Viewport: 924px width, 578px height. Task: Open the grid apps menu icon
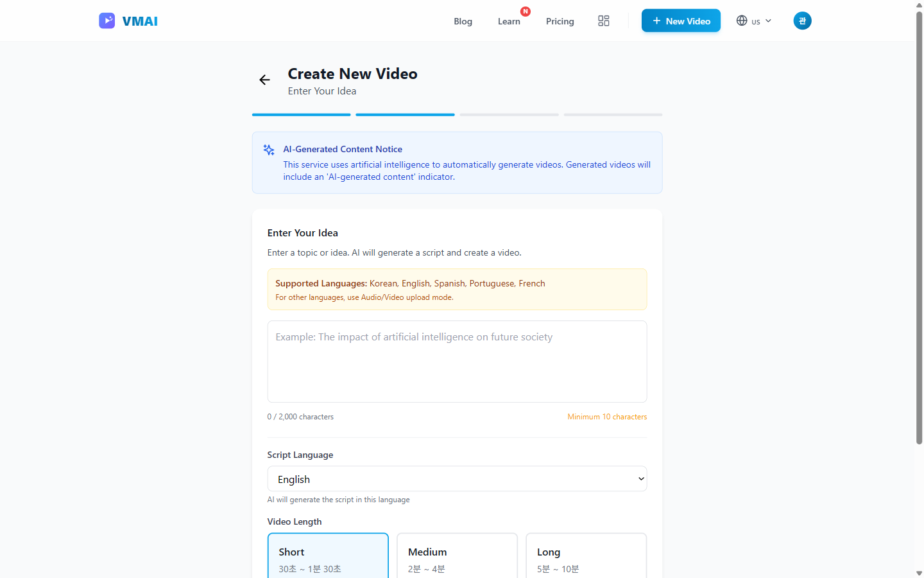(x=603, y=21)
